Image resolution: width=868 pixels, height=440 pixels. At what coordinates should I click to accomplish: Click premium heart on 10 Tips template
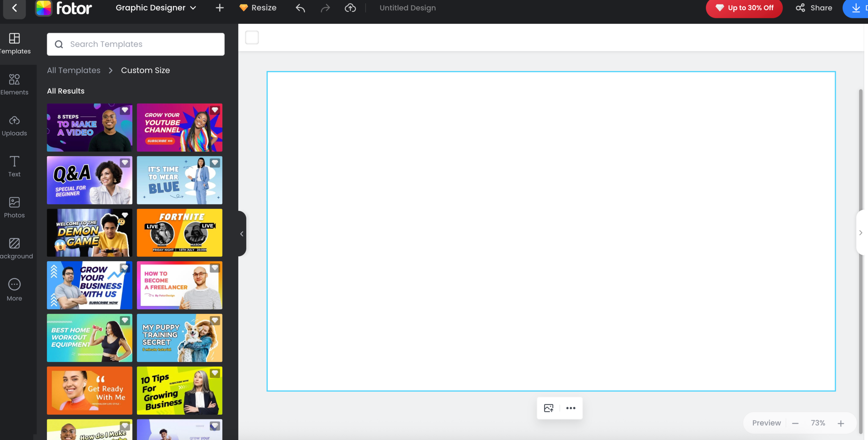coord(215,373)
